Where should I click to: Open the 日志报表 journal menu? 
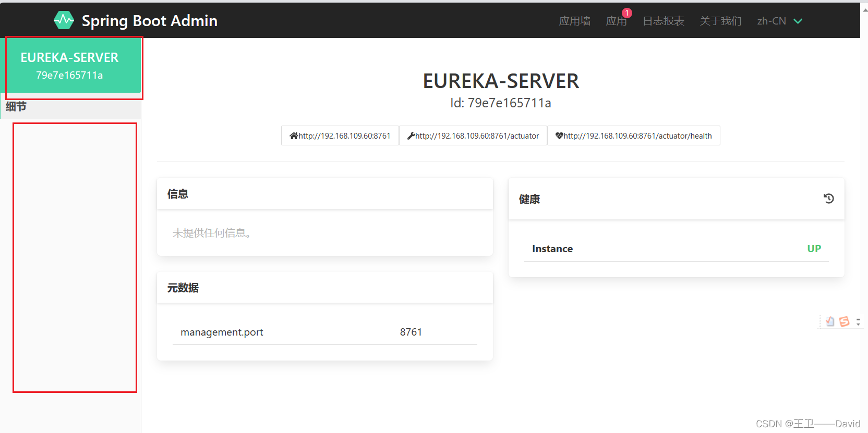click(663, 21)
